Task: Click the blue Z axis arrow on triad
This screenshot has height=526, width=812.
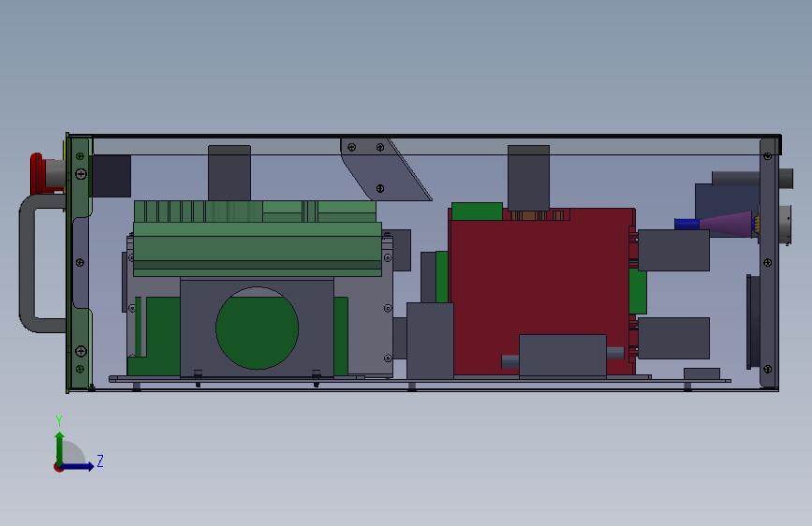Action: (x=78, y=466)
